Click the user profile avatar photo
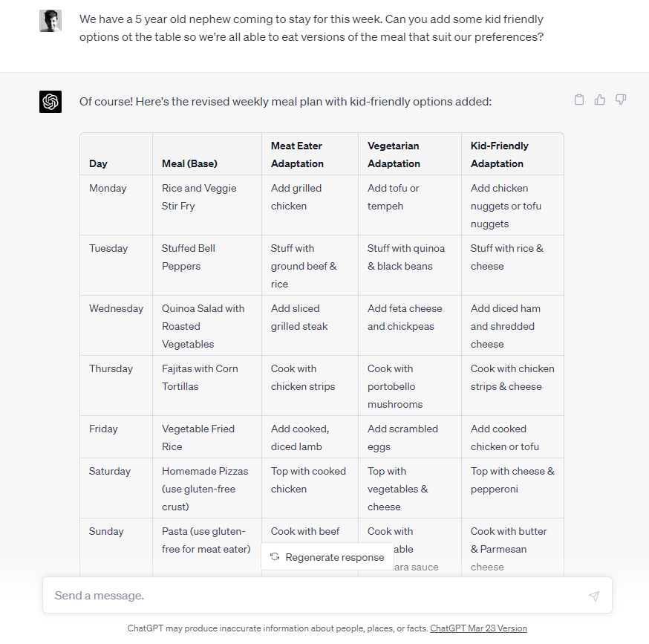649x644 pixels. [x=50, y=21]
